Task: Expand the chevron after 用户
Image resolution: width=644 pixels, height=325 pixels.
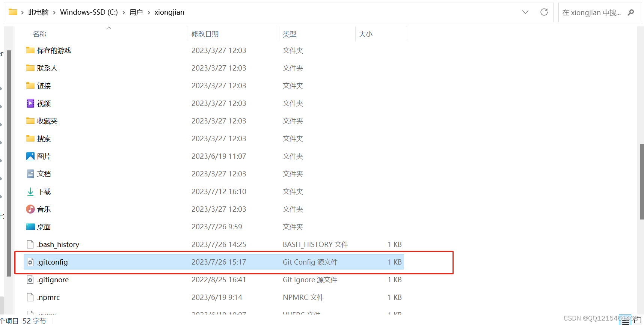Action: point(149,12)
